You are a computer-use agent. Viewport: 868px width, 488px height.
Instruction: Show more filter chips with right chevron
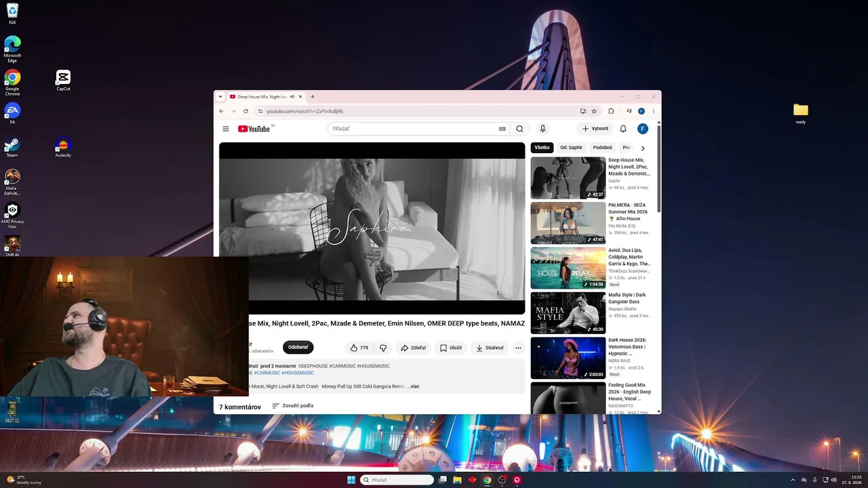click(x=643, y=148)
